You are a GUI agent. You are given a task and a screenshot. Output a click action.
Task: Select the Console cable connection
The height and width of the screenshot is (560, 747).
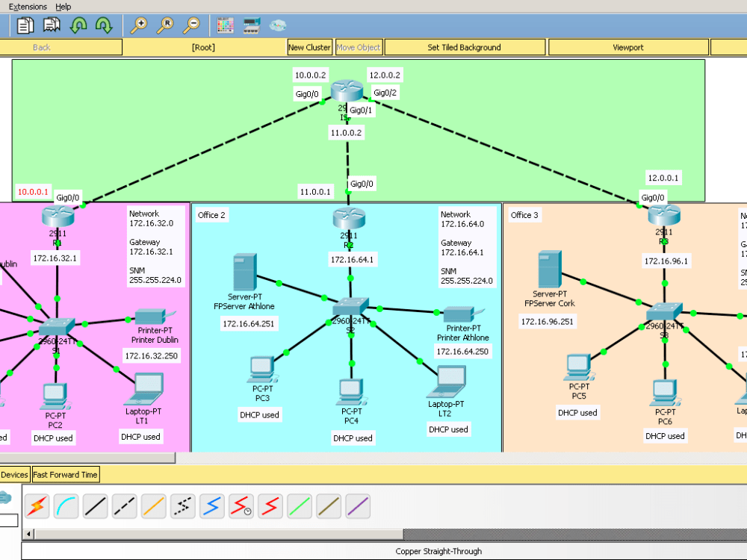coord(65,505)
